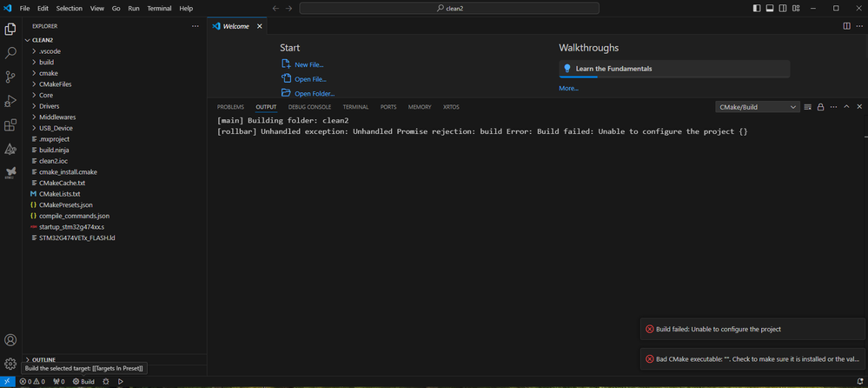Close the Welcome tab
868x388 pixels.
(259, 26)
